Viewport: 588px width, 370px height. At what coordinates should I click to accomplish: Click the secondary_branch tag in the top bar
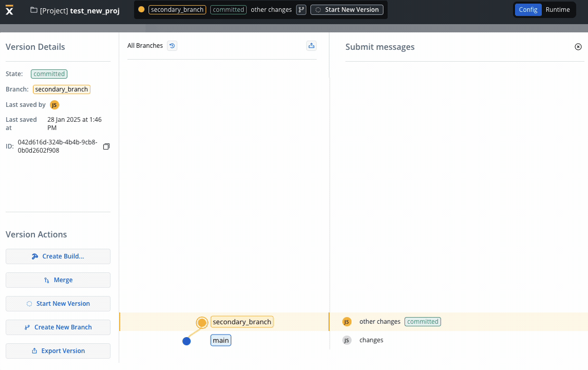[177, 10]
